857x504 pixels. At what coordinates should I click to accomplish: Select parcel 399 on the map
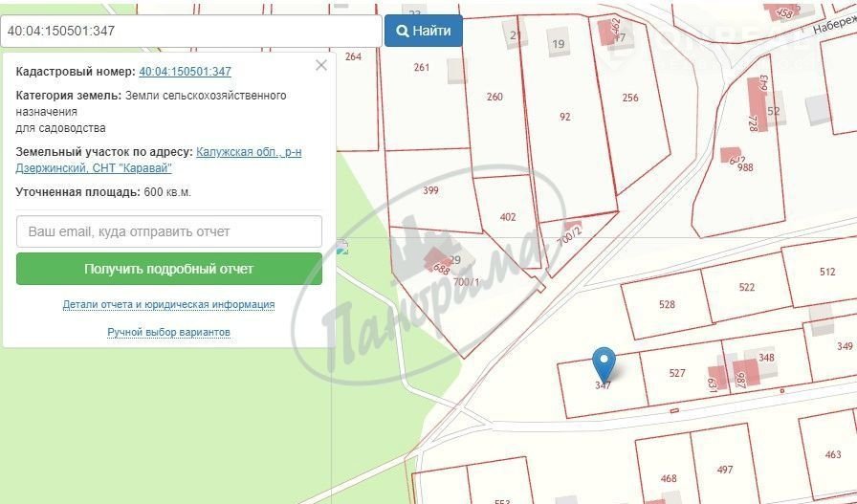[430, 190]
